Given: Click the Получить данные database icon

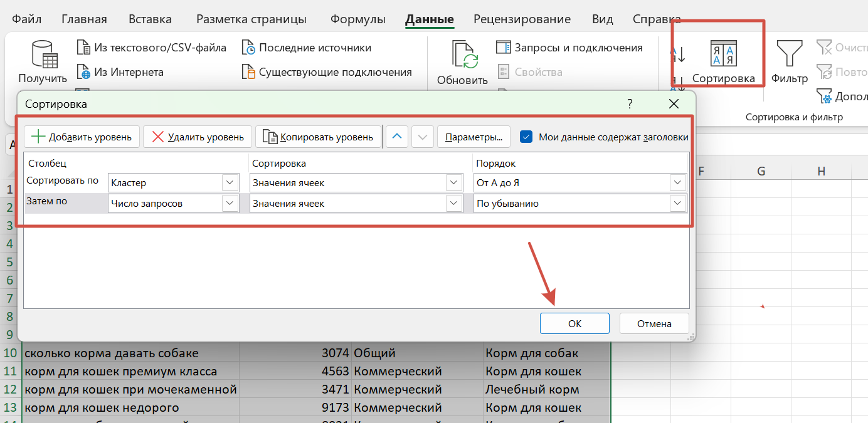Looking at the screenshot, I should [45, 55].
